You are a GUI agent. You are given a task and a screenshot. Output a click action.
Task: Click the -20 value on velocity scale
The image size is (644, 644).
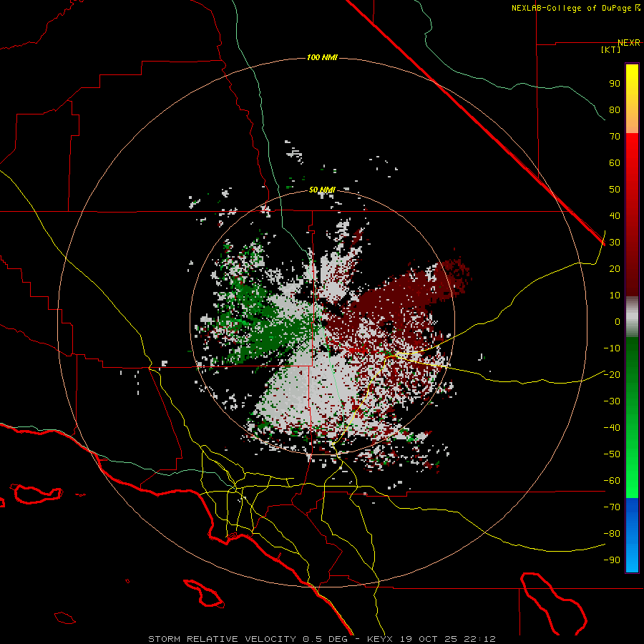(612, 375)
